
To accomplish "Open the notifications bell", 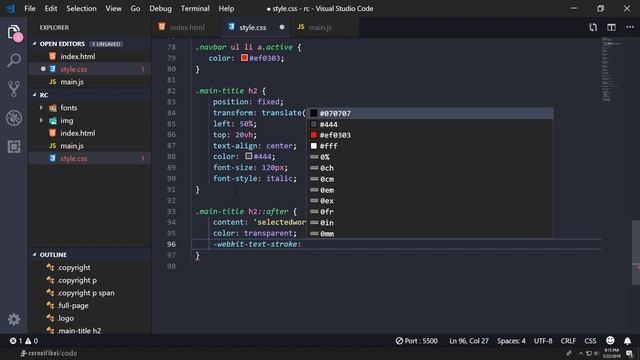I will (x=627, y=340).
